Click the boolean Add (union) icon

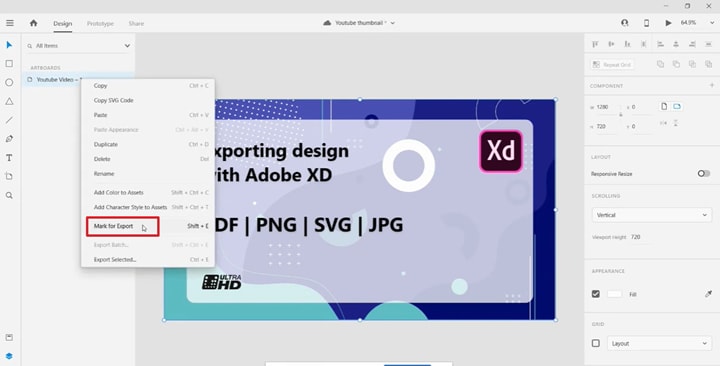click(x=660, y=64)
